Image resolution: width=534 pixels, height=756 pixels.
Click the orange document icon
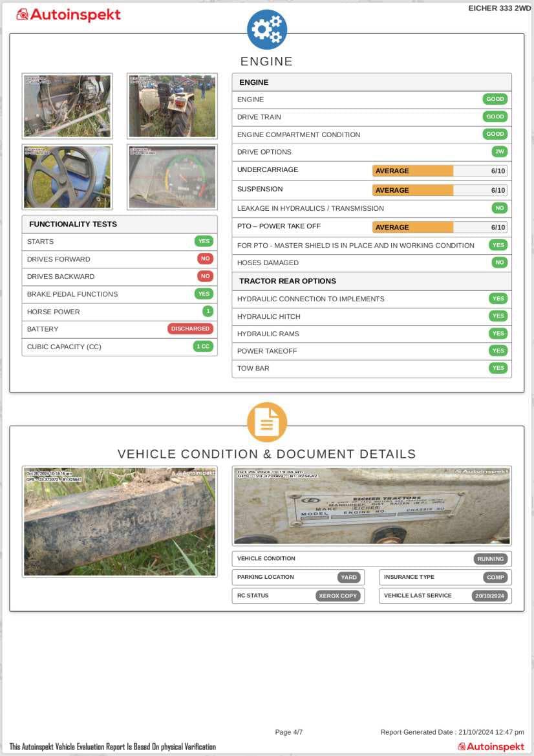pos(267,422)
